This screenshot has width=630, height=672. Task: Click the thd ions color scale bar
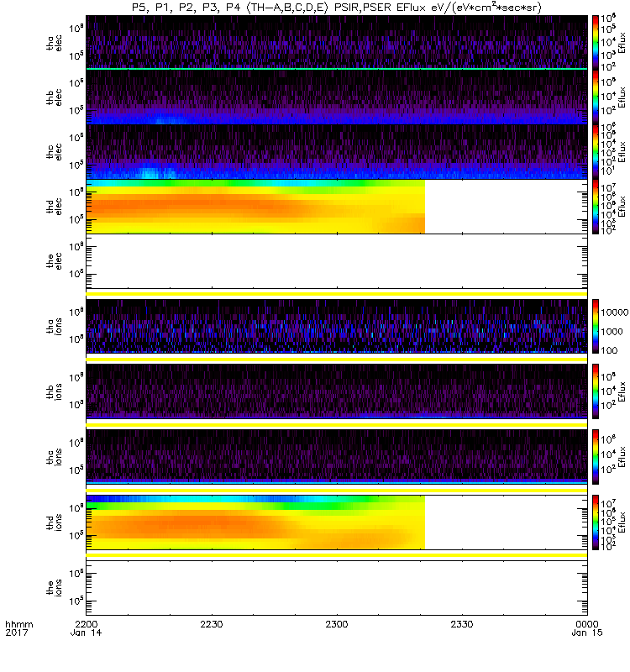[595, 522]
